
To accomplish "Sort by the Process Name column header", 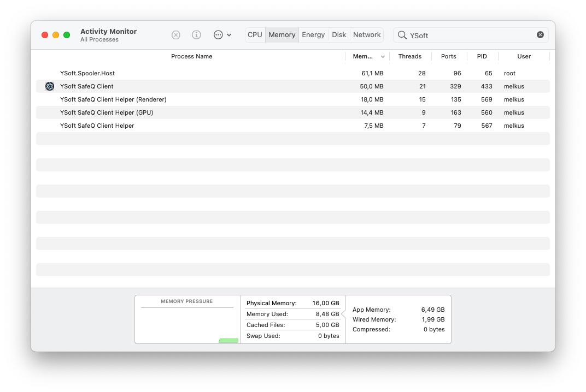I will (x=191, y=56).
